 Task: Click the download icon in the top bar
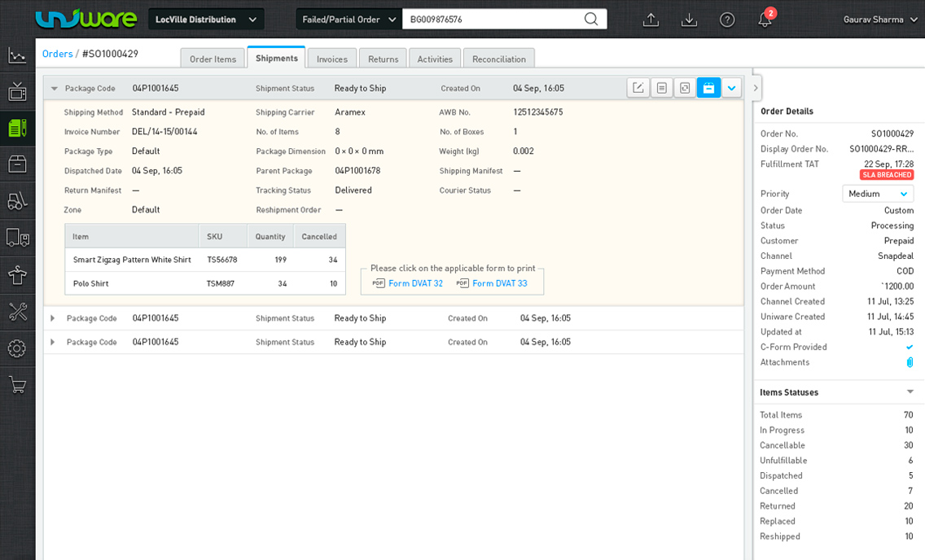pyautogui.click(x=689, y=20)
